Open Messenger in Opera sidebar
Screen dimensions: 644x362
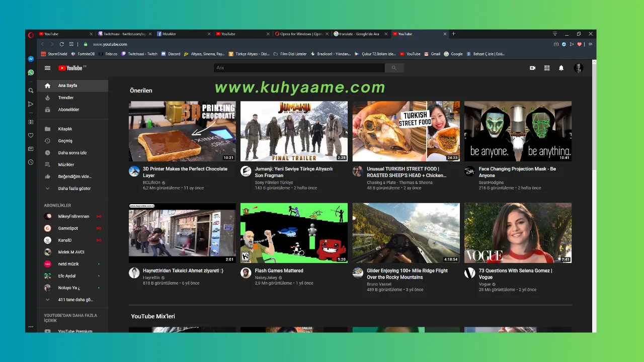pos(31,59)
